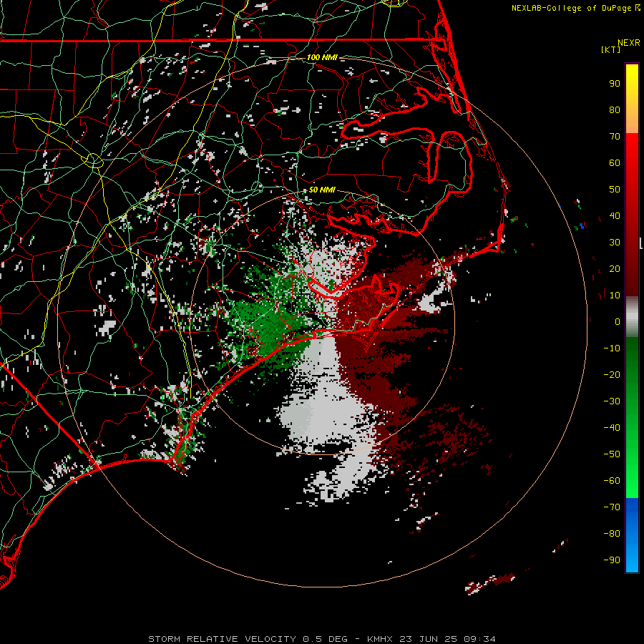Viewport: 644px width, 644px height.
Task: Click the -20 value on velocity scale
Action: (x=612, y=375)
